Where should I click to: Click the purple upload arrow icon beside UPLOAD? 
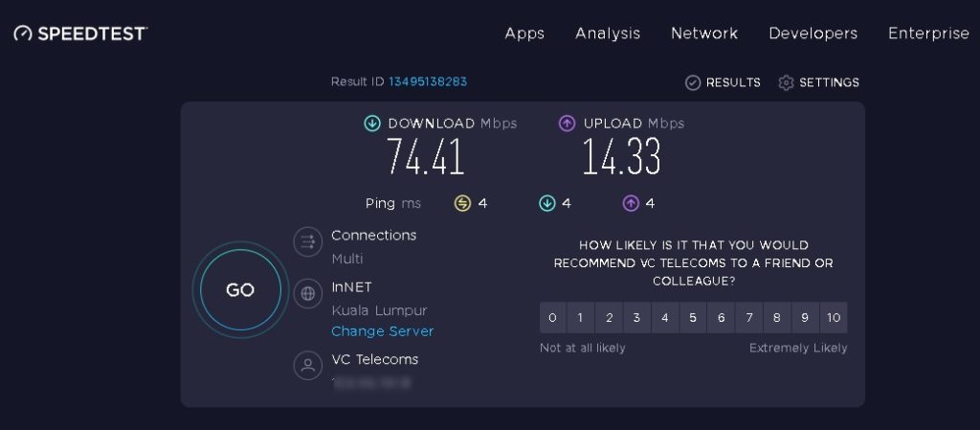pyautogui.click(x=567, y=124)
